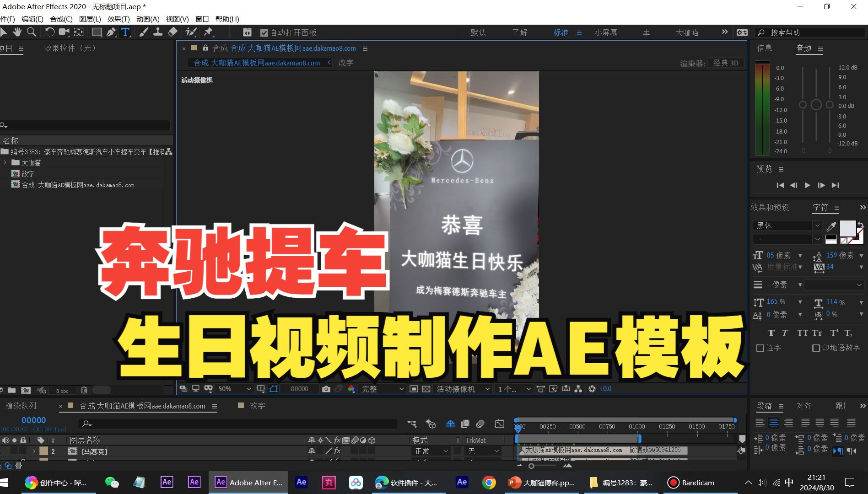Image resolution: width=868 pixels, height=494 pixels.
Task: Open the Draft 3D / motion blur timeline icon
Action: [431, 424]
